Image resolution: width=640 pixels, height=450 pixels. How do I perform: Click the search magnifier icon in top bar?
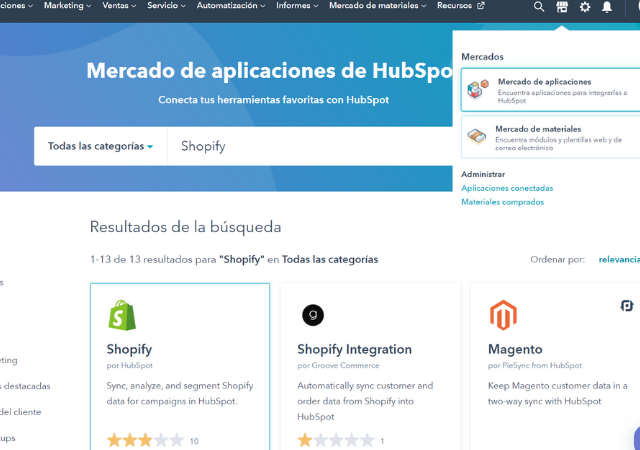point(539,7)
